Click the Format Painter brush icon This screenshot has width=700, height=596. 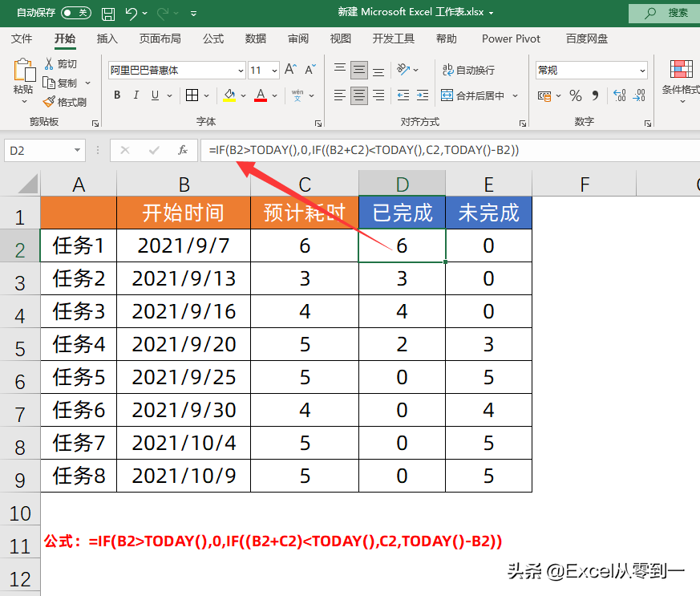pos(49,102)
